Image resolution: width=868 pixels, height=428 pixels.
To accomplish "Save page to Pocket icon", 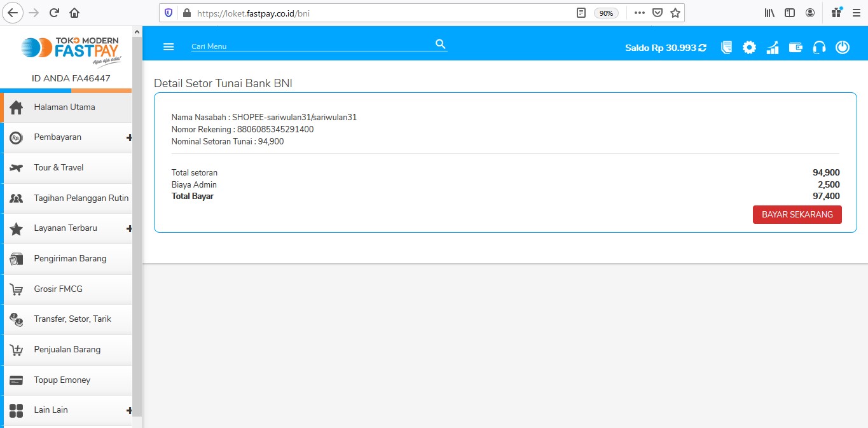I will pos(658,13).
